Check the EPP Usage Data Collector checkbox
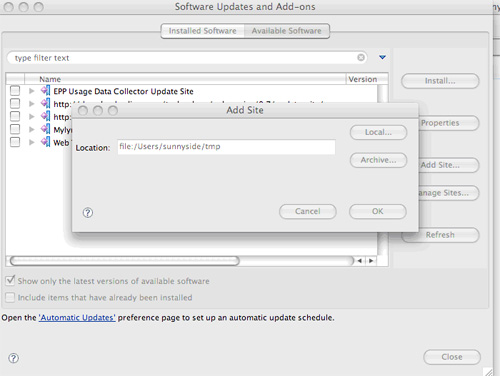Image resolution: width=500 pixels, height=376 pixels. pos(15,91)
